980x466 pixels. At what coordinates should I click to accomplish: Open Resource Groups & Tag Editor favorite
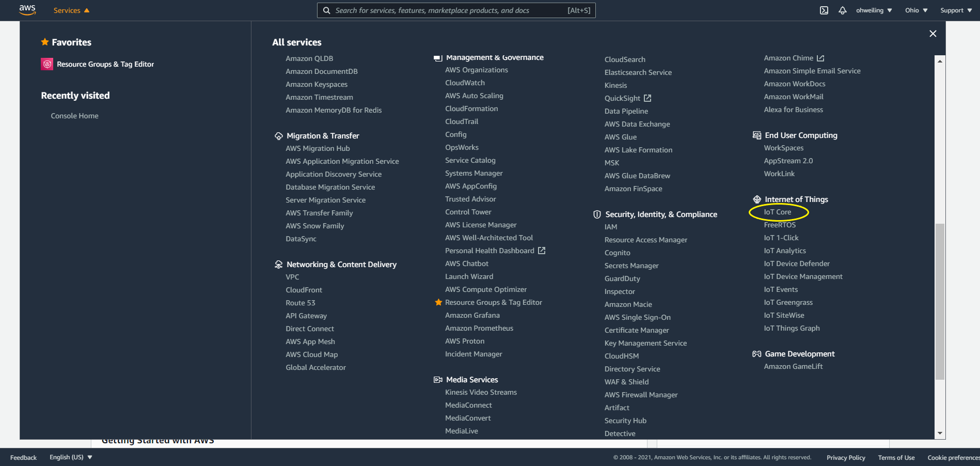(x=105, y=64)
